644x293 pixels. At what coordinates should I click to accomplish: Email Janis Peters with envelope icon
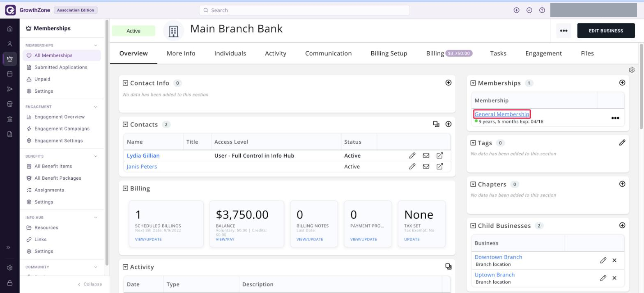pyautogui.click(x=426, y=166)
